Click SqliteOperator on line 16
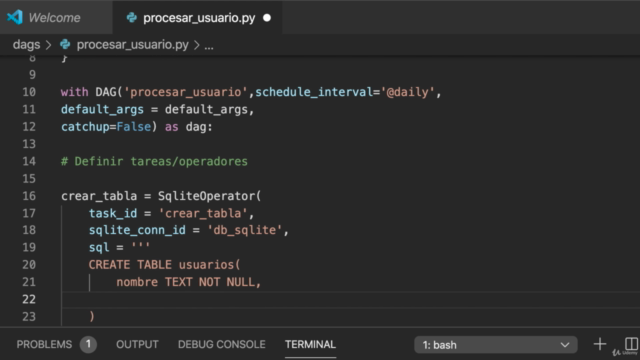 [x=207, y=196]
